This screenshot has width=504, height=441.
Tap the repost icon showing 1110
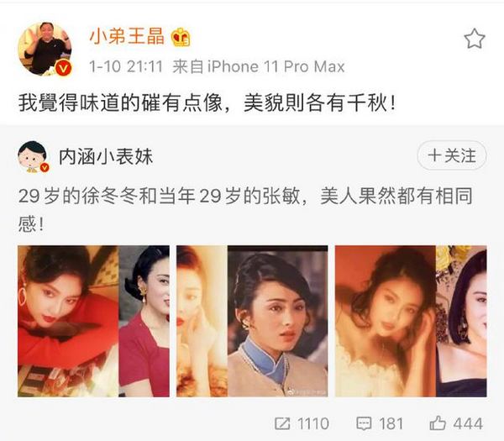coord(282,423)
